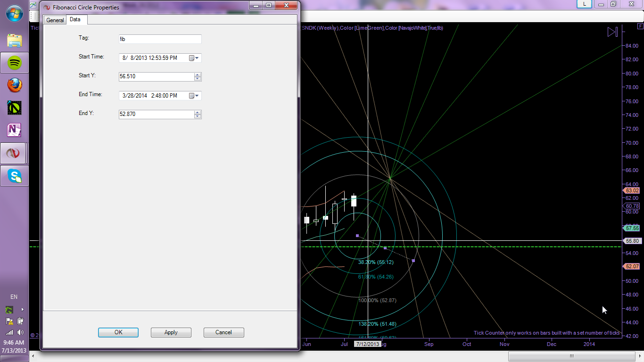Confirm the dialog with OK
Image resolution: width=644 pixels, height=362 pixels.
click(118, 332)
